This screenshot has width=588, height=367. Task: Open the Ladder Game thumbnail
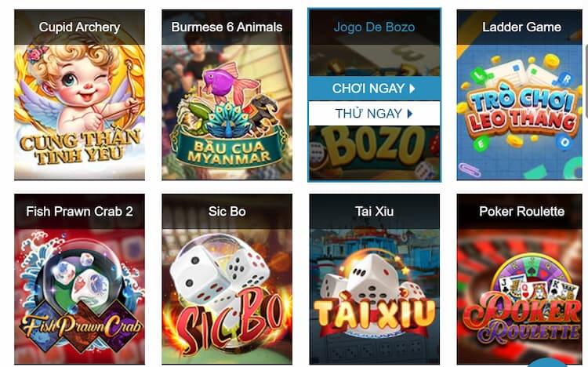pyautogui.click(x=520, y=95)
